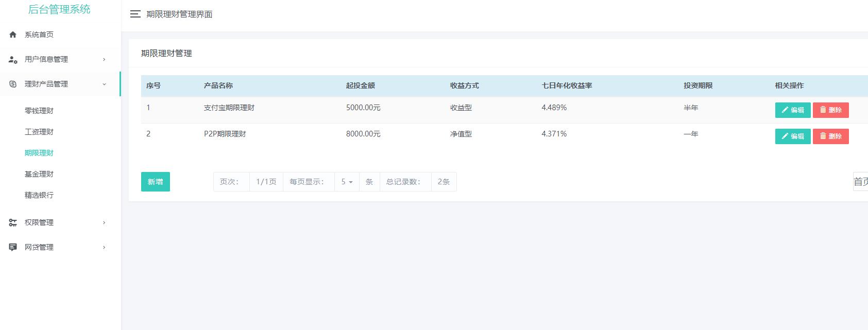Go to 首页 pagination button
Image resolution: width=868 pixels, height=330 pixels.
860,182
